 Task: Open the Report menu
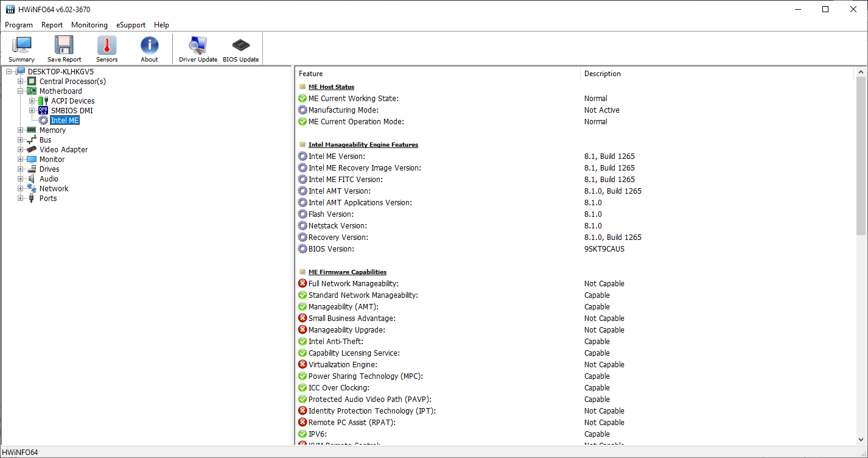tap(52, 25)
